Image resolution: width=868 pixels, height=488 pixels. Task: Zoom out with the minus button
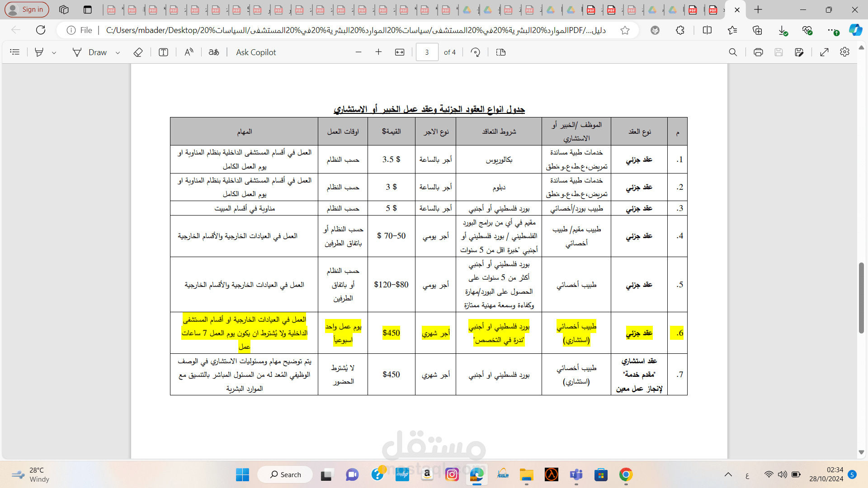359,52
